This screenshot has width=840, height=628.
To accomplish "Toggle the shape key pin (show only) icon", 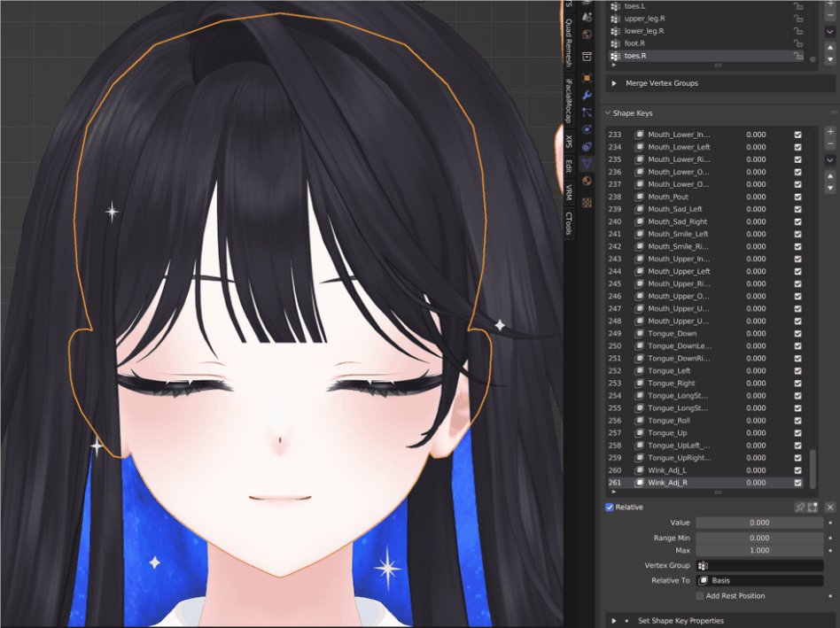I will 800,507.
